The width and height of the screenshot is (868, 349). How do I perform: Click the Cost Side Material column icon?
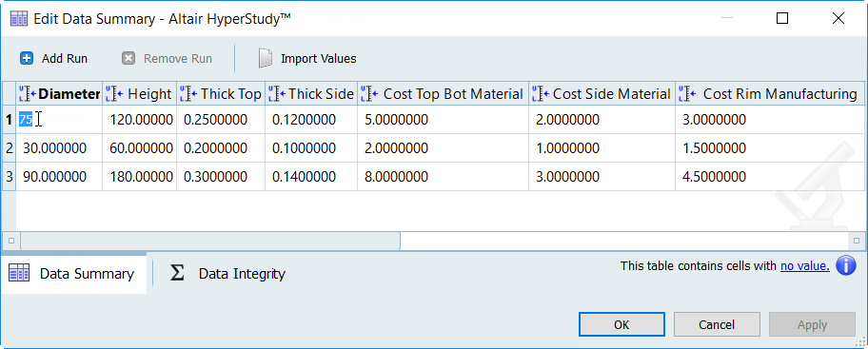[541, 94]
